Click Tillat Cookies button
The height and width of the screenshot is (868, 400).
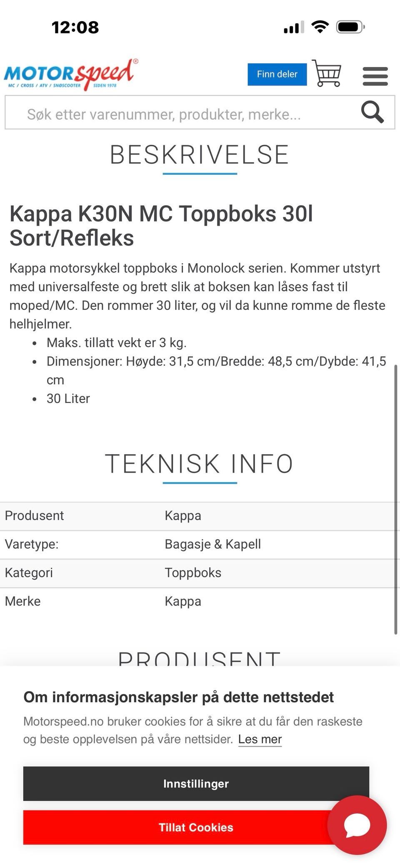tap(196, 828)
